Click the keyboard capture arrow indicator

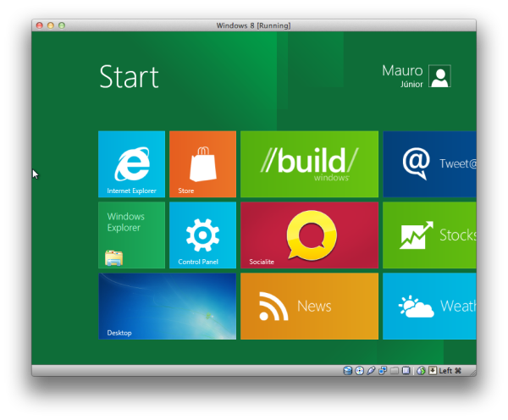coord(433,370)
